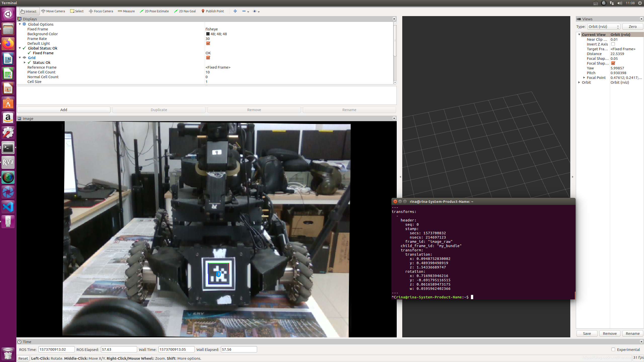
Task: Click the Focus Camera tool
Action: pyautogui.click(x=101, y=11)
